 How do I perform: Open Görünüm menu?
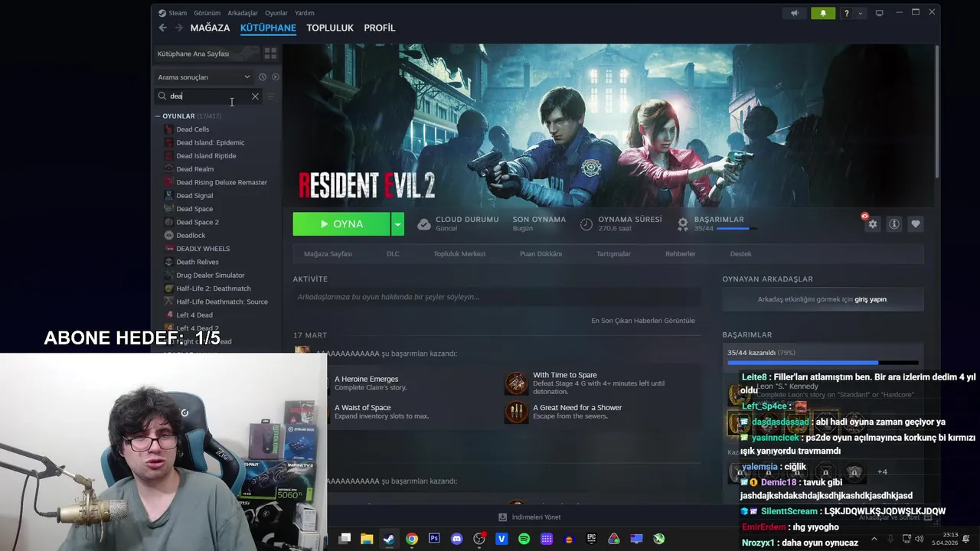point(207,13)
